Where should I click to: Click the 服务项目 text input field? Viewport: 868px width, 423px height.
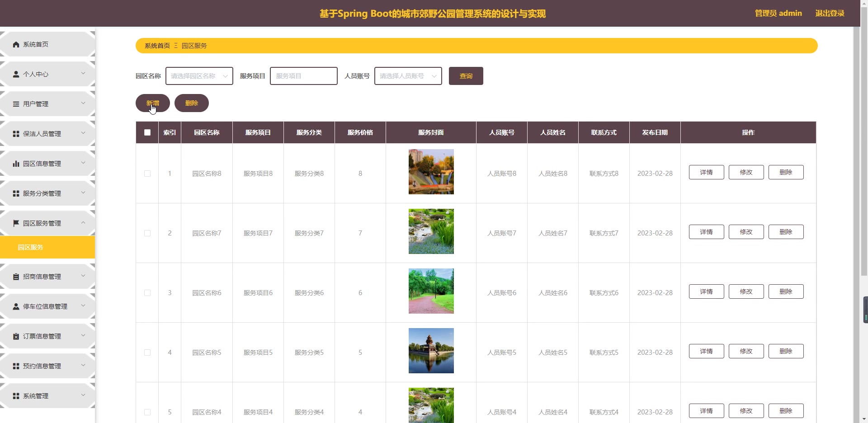click(303, 76)
